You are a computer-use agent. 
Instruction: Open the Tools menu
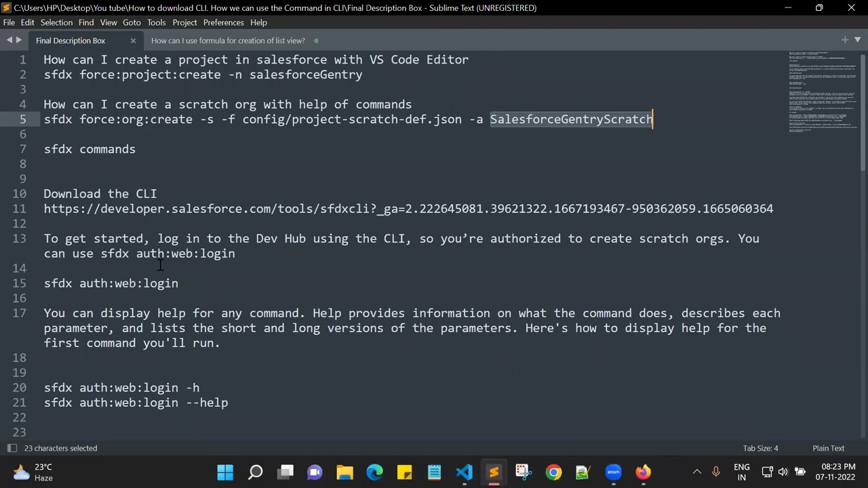coord(157,22)
